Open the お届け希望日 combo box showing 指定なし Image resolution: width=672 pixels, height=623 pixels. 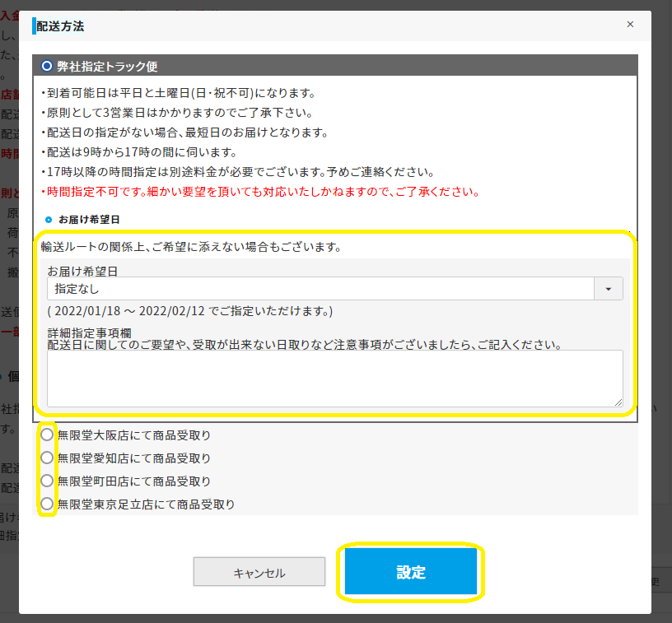(x=321, y=289)
